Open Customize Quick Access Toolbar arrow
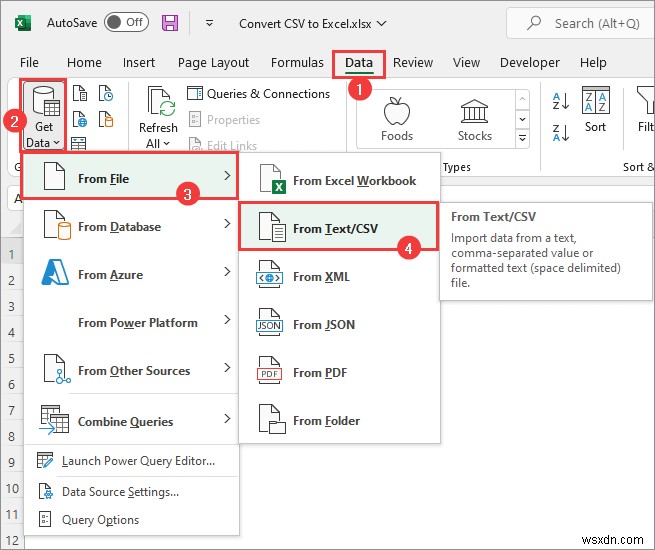This screenshot has width=655, height=550. coord(209,23)
